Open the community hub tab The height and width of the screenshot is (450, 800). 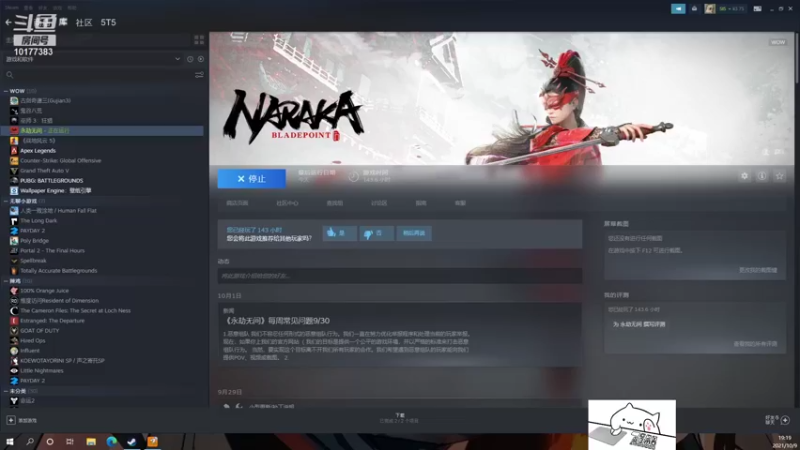pyautogui.click(x=287, y=203)
